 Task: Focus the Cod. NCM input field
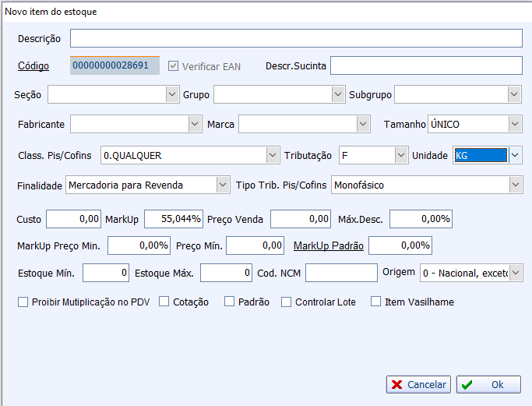click(341, 273)
